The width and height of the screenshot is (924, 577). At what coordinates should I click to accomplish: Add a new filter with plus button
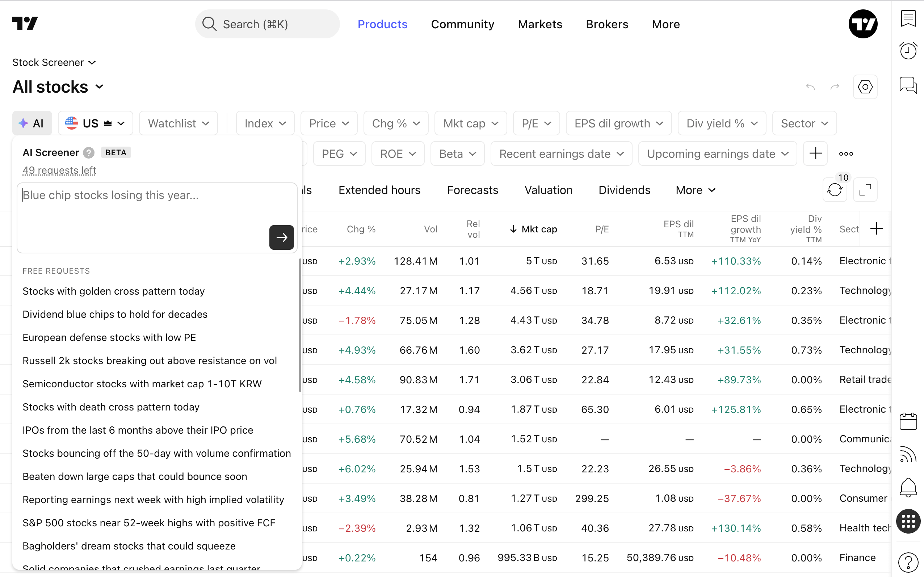(815, 154)
